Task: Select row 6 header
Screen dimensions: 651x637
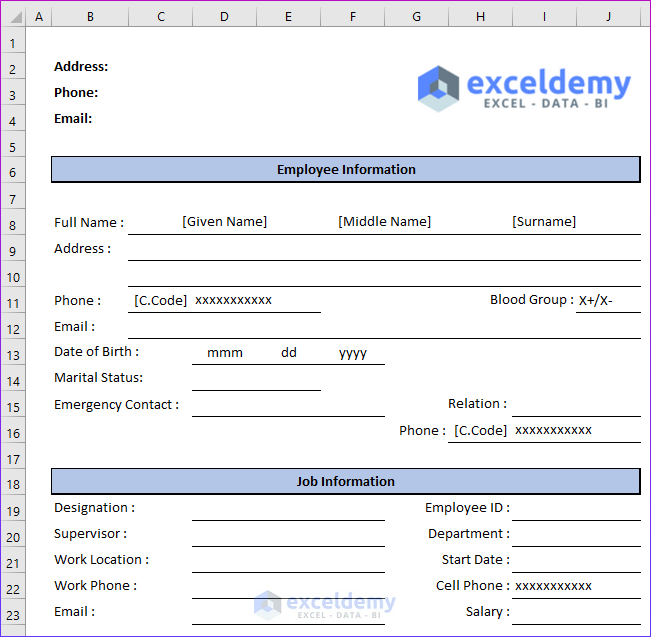Action: (x=12, y=172)
